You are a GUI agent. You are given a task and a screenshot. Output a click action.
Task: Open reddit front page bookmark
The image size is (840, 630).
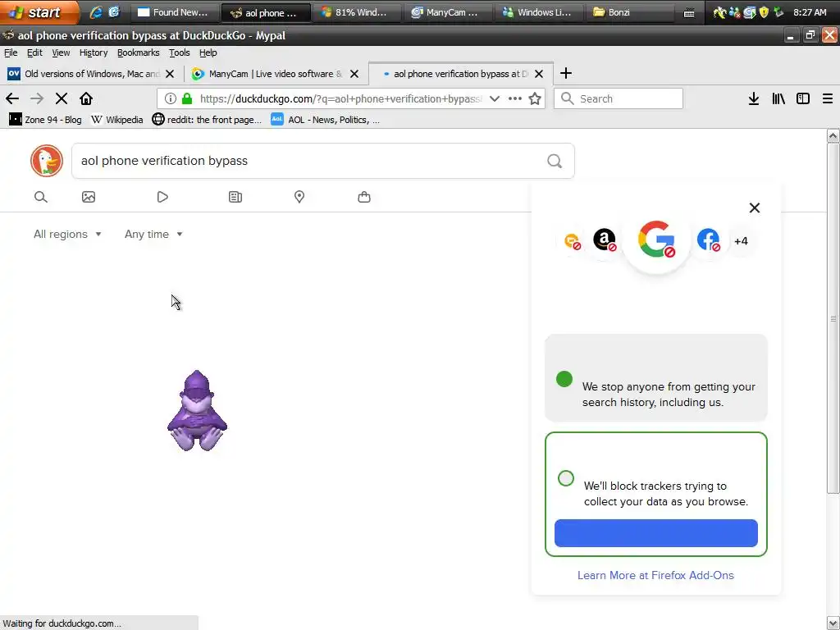[207, 120]
